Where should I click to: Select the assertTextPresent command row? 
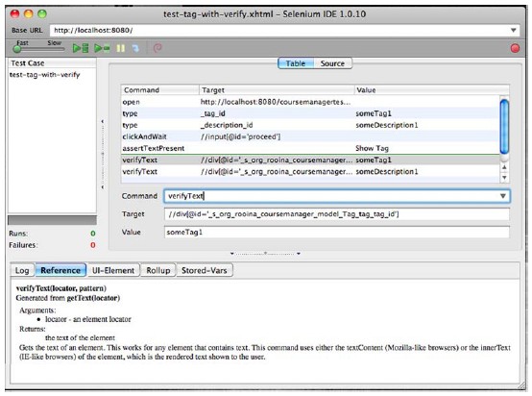(310, 148)
